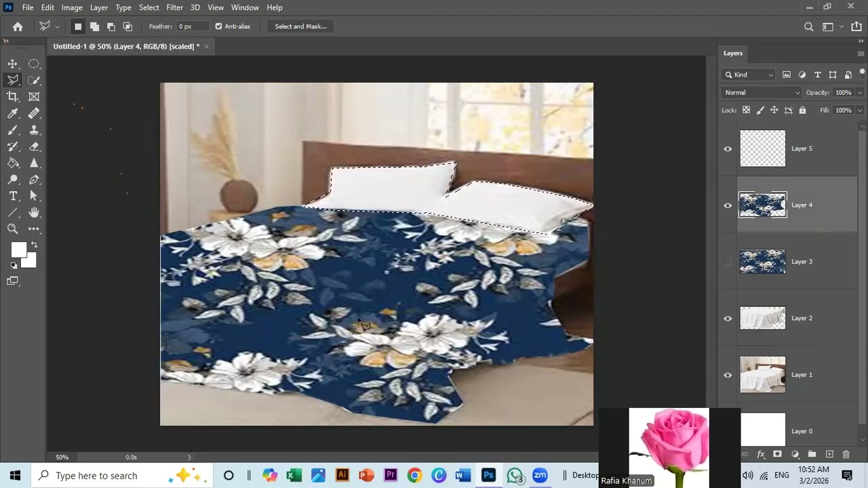Viewport: 868px width, 488px height.
Task: Select the Dodge tool
Action: point(13,180)
